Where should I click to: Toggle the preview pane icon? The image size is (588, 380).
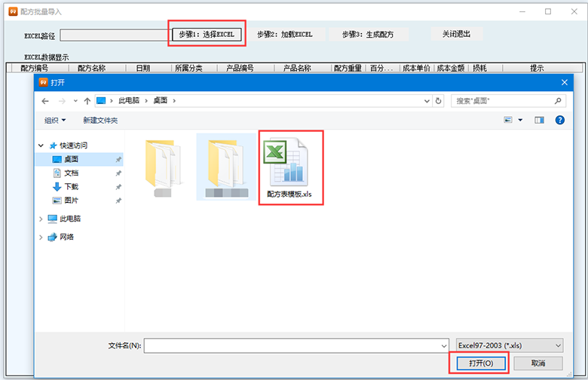pos(540,120)
